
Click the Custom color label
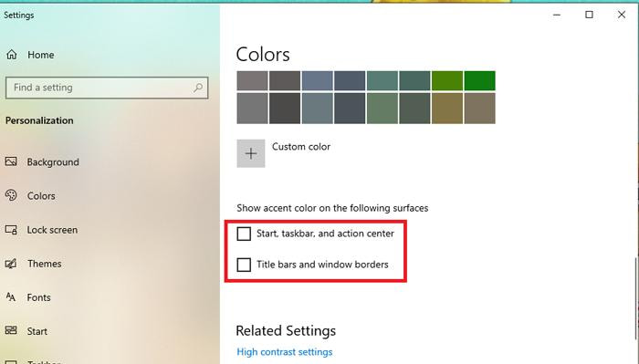(x=301, y=147)
